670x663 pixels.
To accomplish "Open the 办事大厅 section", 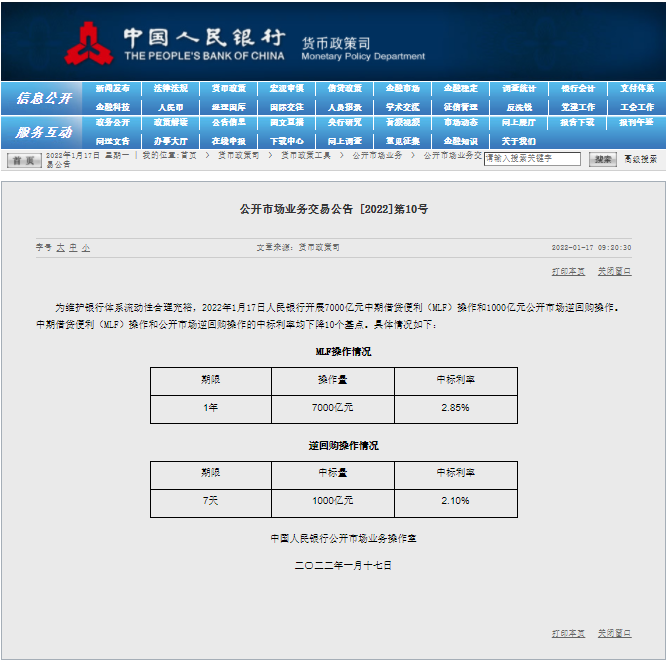I will [170, 141].
